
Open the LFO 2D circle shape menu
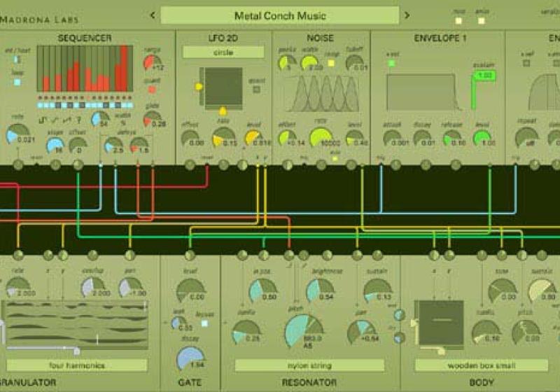click(x=223, y=52)
